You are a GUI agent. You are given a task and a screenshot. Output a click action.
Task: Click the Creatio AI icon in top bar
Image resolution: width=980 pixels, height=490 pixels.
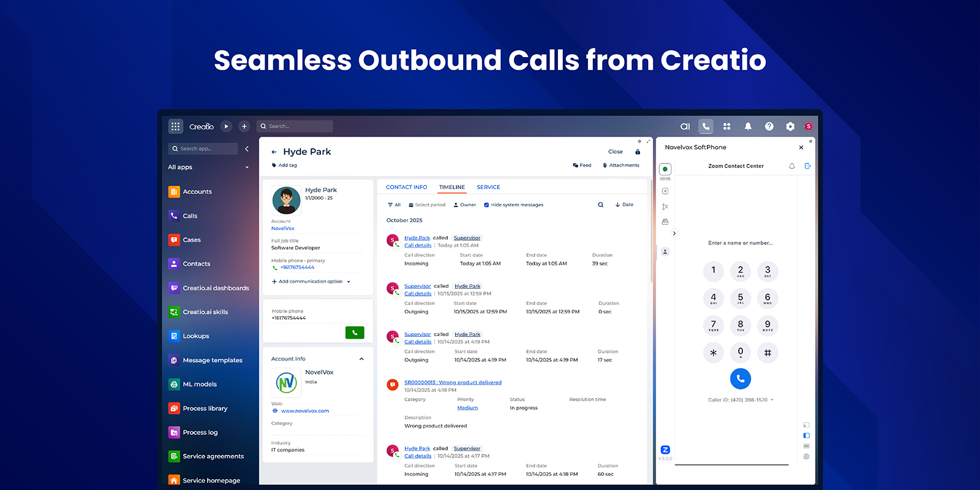[685, 126]
